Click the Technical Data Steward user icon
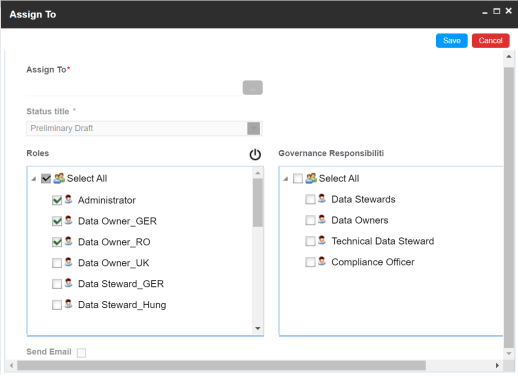The width and height of the screenshot is (518, 375). point(322,240)
